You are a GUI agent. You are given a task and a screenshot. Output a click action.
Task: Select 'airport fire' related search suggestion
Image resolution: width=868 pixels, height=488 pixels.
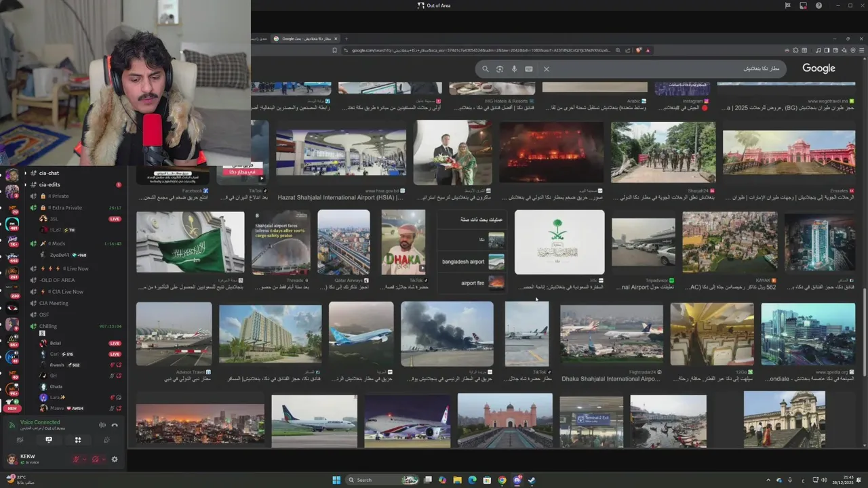tap(473, 283)
